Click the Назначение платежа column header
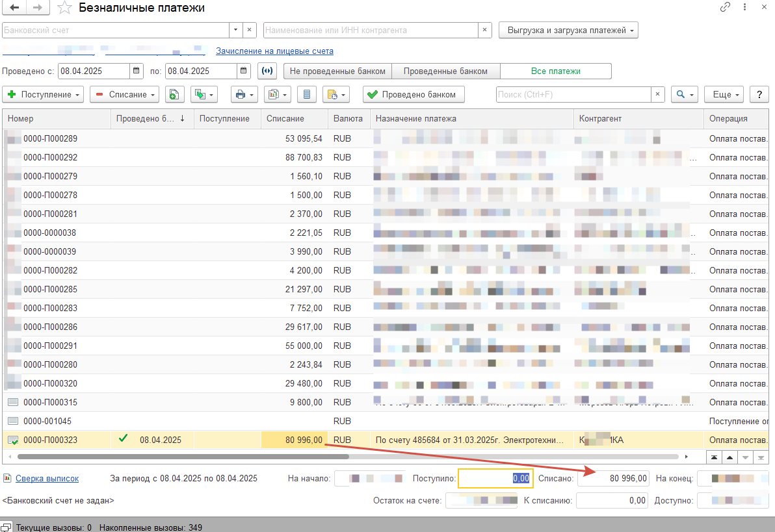775x532 pixels. (x=472, y=119)
